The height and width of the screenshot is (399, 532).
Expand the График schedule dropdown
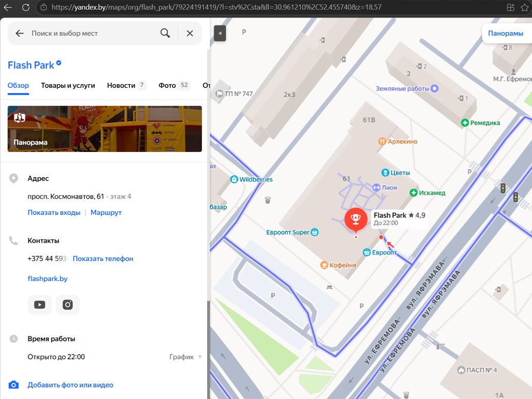point(185,357)
